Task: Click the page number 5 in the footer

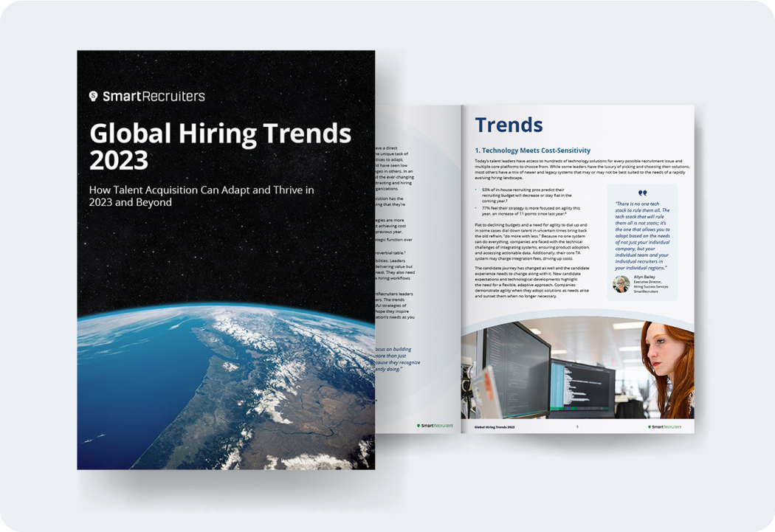Action: tap(576, 426)
